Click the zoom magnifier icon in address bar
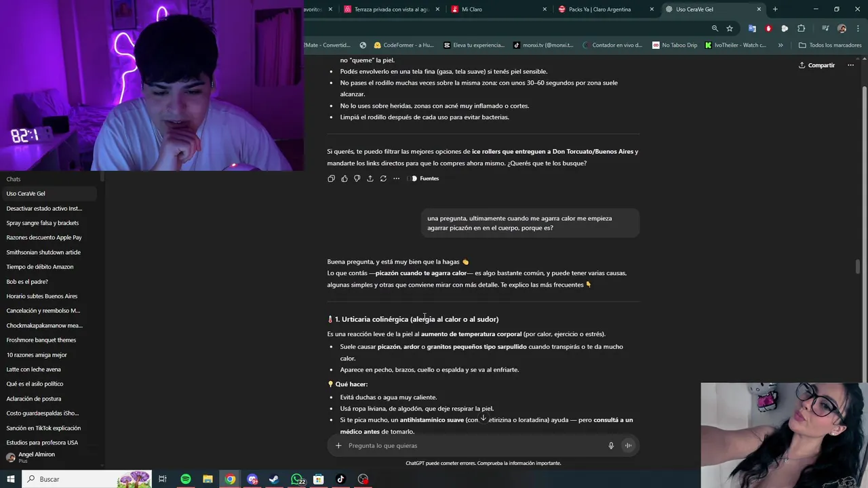Screen dimensions: 868x488 click(x=715, y=28)
